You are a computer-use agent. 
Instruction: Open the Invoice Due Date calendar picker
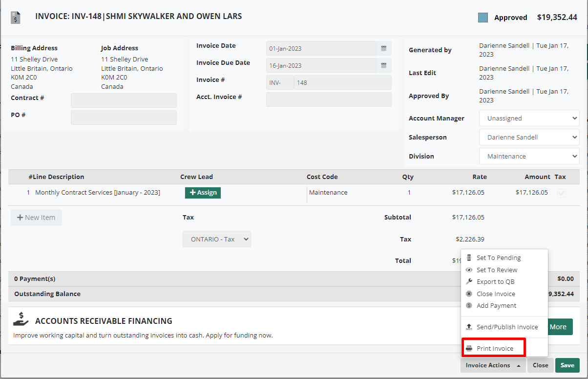[384, 65]
